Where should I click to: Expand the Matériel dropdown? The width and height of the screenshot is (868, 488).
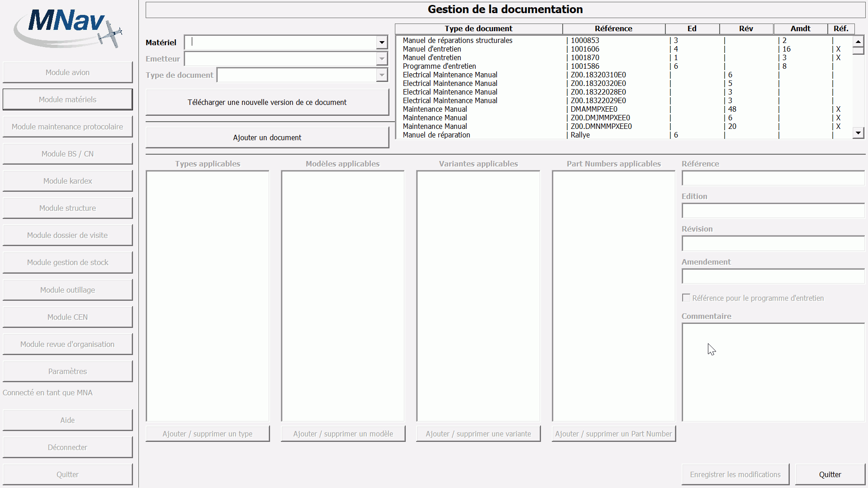(382, 43)
